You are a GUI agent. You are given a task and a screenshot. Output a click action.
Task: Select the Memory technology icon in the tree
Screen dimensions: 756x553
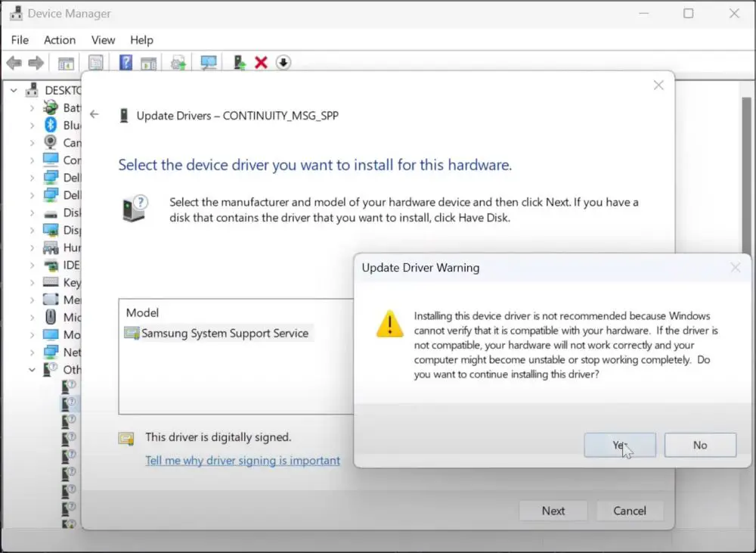click(x=51, y=299)
